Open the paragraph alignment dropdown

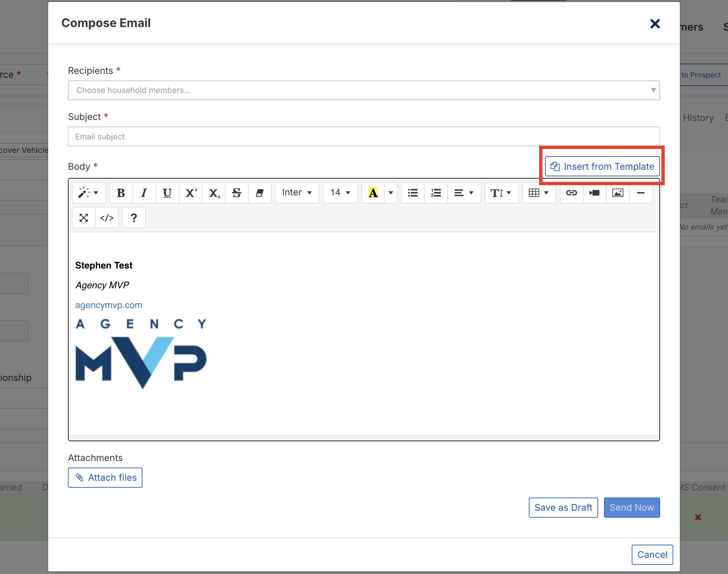(464, 192)
